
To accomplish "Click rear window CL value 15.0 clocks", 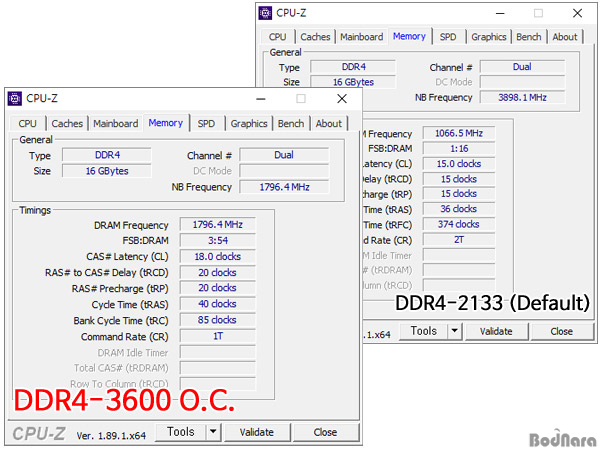I will pos(459,164).
